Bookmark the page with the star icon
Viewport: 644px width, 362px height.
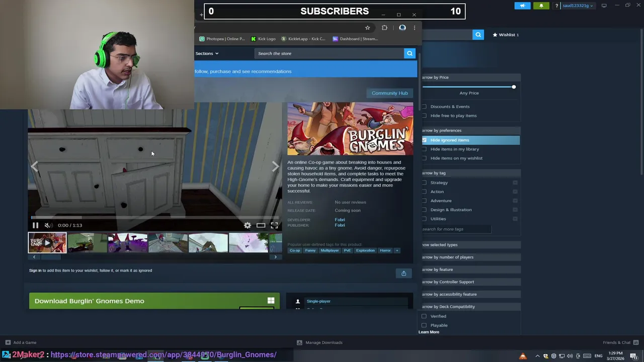[x=367, y=28]
